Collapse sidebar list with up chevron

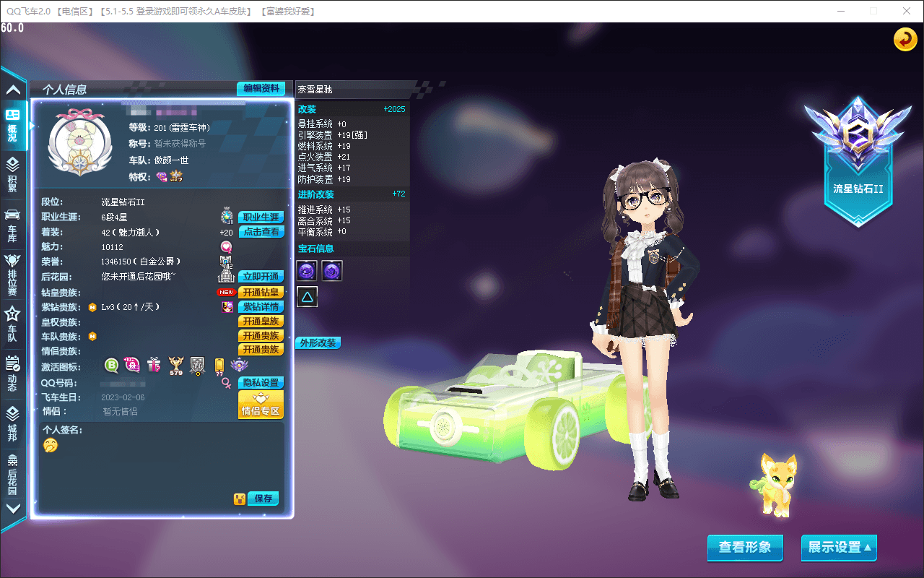click(x=13, y=90)
